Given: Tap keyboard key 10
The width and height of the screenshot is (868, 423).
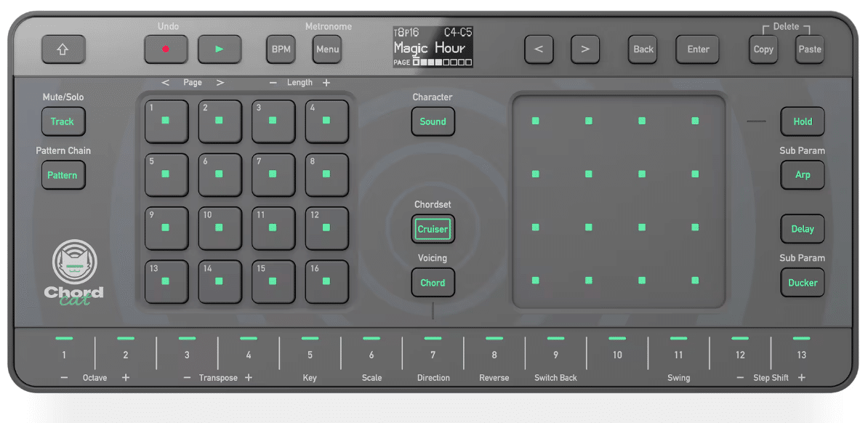Looking at the screenshot, I should click(x=617, y=355).
